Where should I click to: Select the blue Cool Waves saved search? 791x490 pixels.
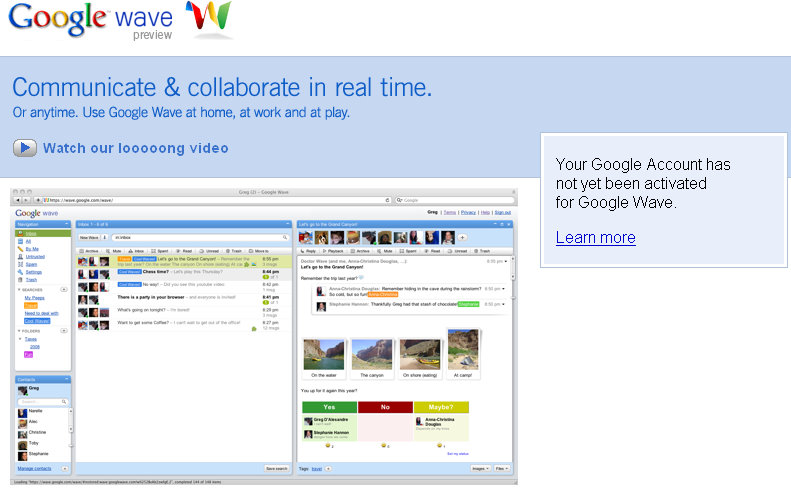tap(37, 321)
